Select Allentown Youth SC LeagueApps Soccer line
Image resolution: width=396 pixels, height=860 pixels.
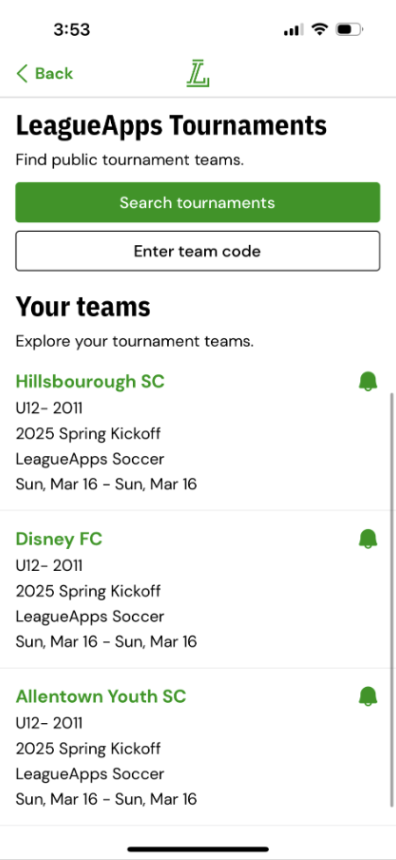pyautogui.click(x=90, y=774)
